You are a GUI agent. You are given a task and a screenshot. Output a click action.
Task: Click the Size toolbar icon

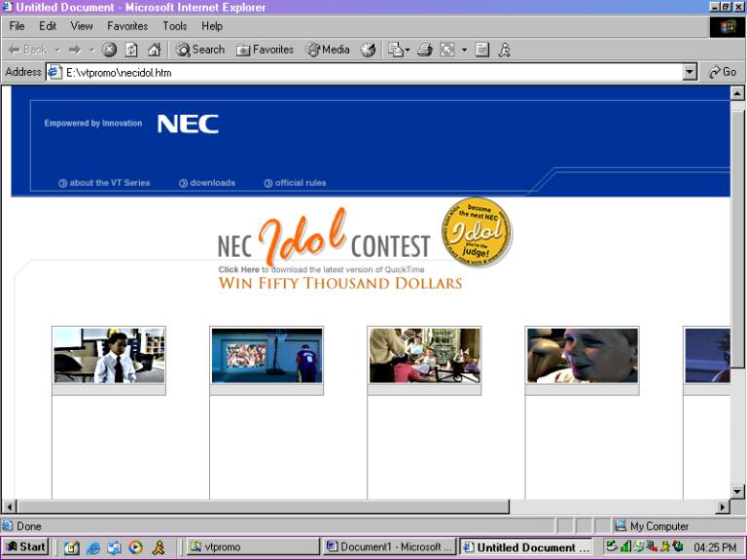(x=447, y=50)
